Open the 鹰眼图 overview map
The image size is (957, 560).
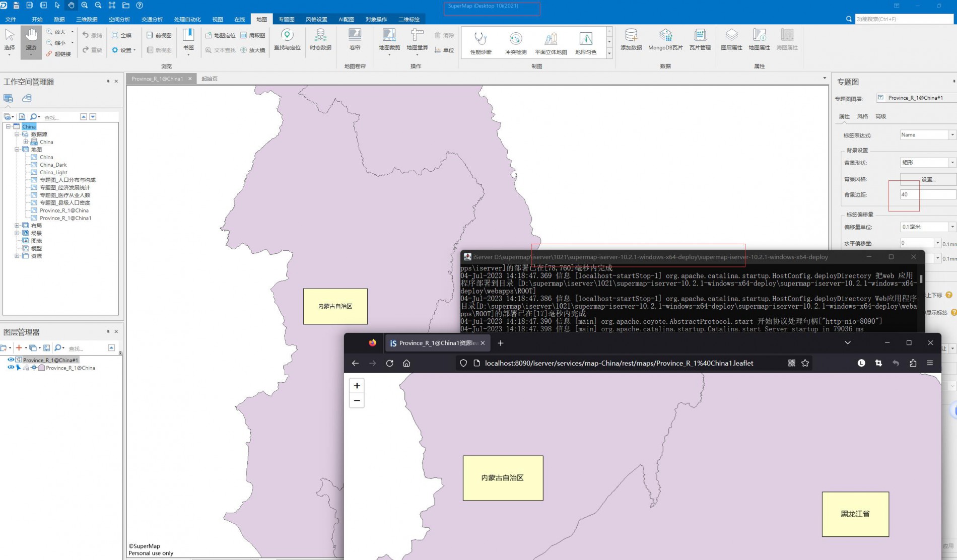[253, 35]
